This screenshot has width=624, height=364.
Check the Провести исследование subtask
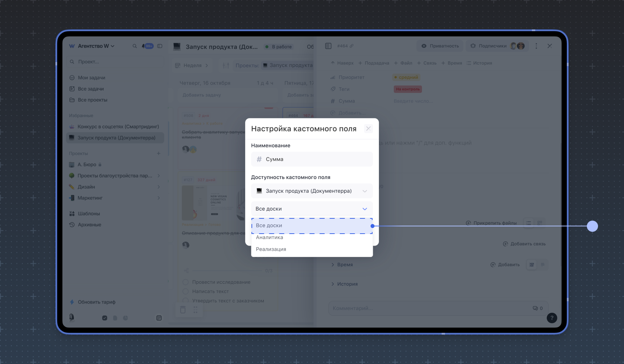pyautogui.click(x=186, y=282)
